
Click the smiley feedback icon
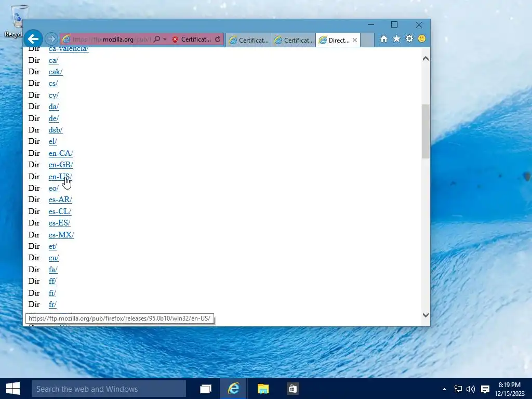[x=422, y=38]
